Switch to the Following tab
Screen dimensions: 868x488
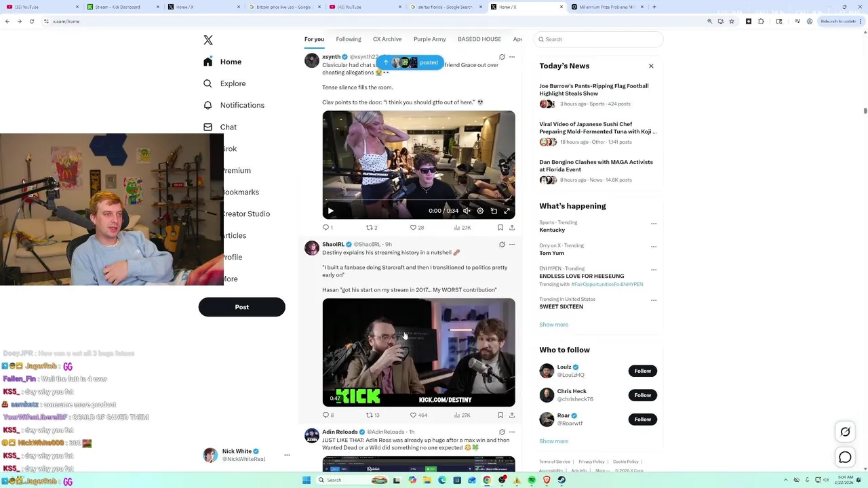(349, 39)
